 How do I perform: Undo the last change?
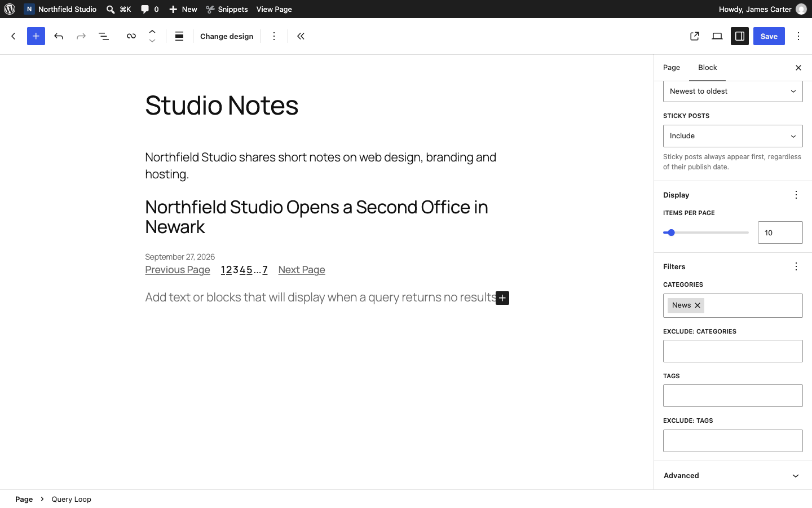59,36
